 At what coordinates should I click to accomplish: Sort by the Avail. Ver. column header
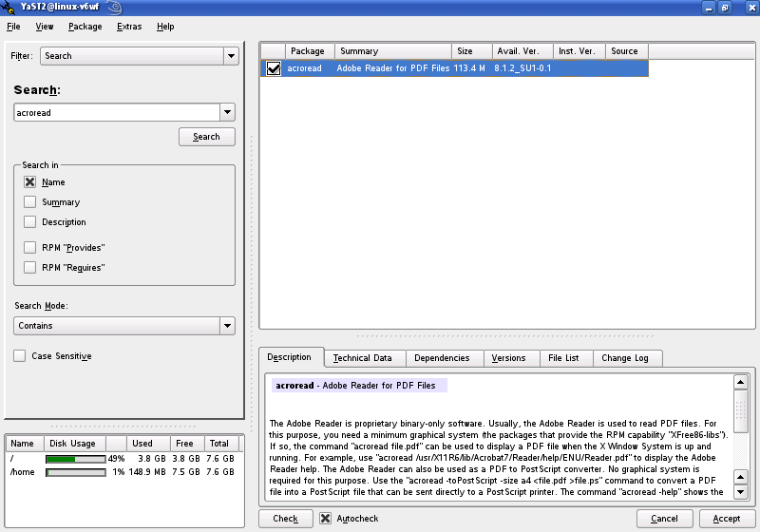tap(523, 51)
